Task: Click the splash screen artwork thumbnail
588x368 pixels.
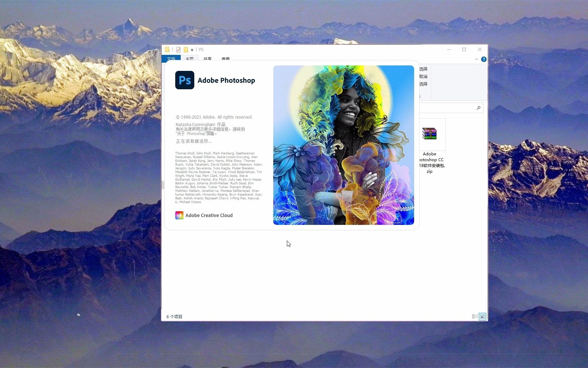Action: (x=343, y=145)
